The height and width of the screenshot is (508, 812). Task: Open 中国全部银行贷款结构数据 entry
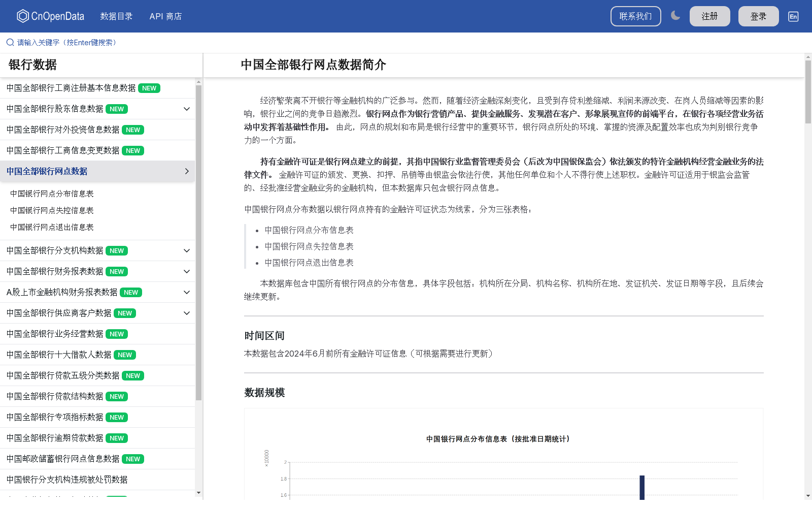[x=55, y=396]
